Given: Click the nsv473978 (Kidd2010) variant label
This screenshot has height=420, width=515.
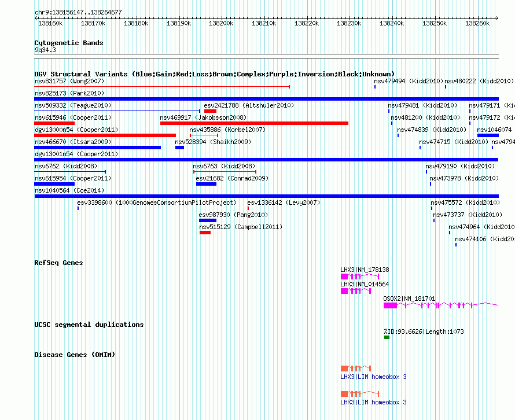Looking at the screenshot, I should point(464,178).
